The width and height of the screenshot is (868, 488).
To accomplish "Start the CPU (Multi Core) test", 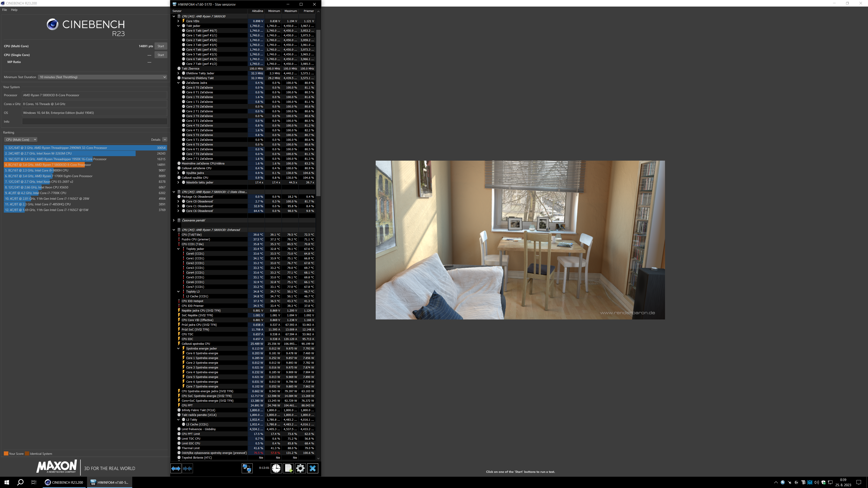I will [x=161, y=46].
